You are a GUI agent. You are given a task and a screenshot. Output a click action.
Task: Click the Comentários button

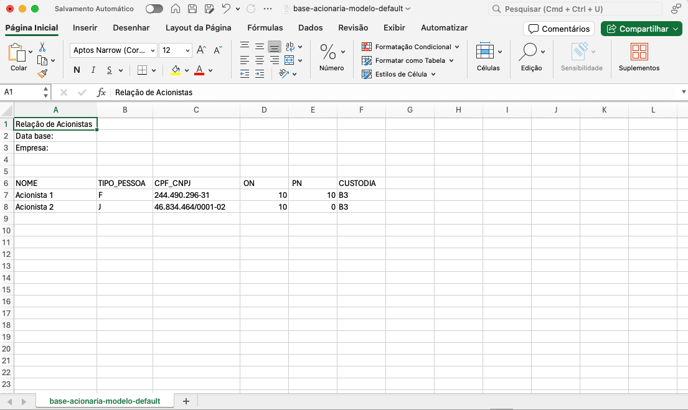(559, 29)
